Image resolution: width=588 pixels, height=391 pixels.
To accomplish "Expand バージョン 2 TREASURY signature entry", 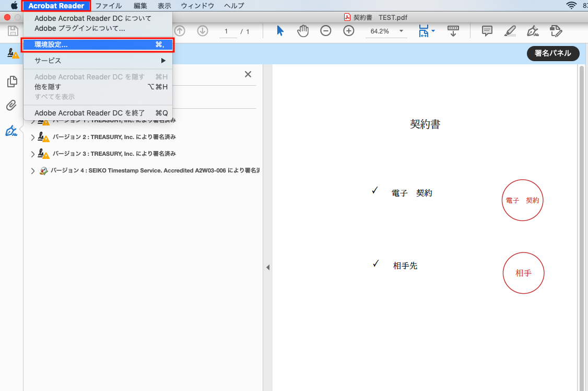I will (x=33, y=138).
